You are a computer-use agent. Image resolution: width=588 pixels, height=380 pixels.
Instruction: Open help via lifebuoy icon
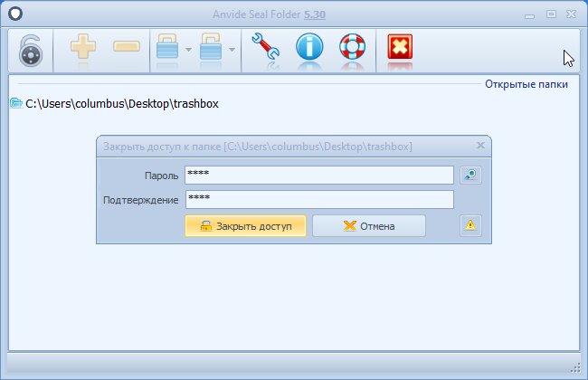click(x=353, y=46)
